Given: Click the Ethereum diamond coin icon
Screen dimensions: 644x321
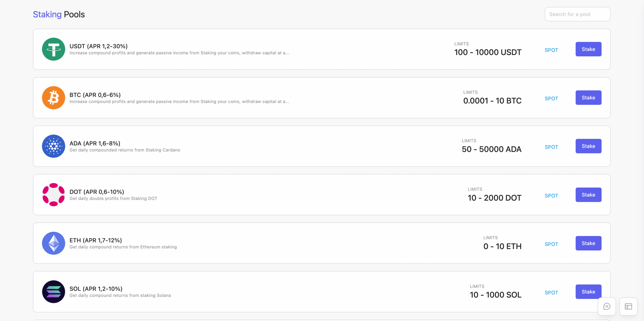Looking at the screenshot, I should [53, 243].
